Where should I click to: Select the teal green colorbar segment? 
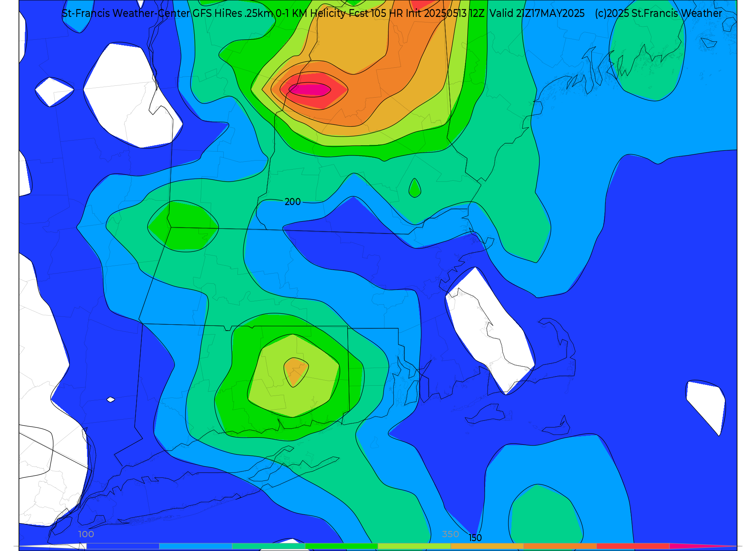coord(269,546)
